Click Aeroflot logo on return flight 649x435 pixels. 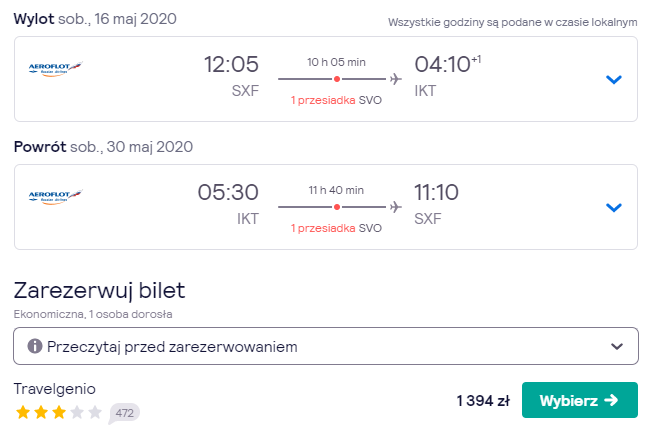(x=55, y=197)
